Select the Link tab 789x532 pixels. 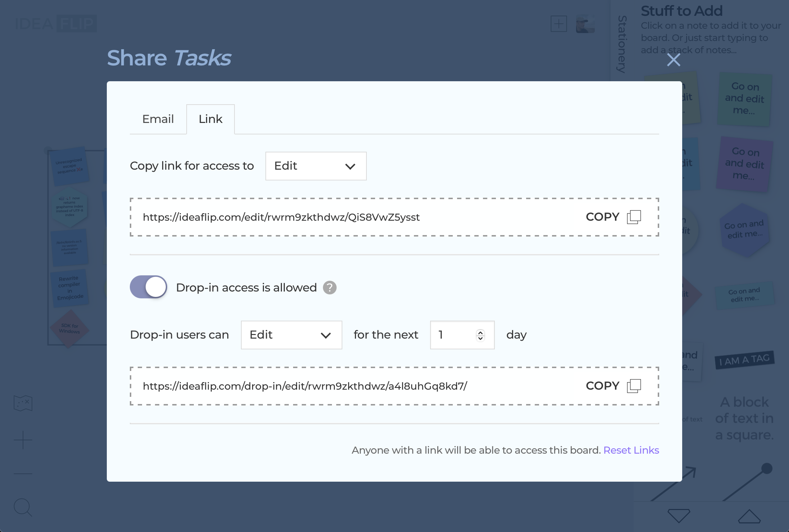[210, 119]
